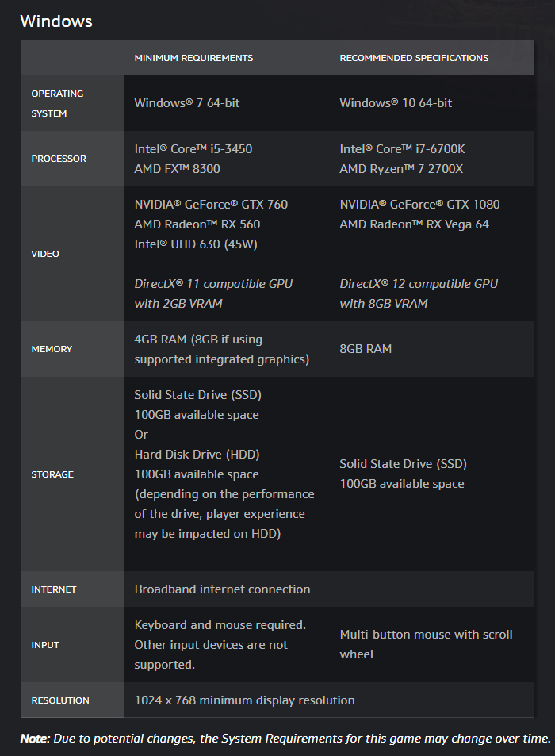Click the Broadband internet connection text
Screen dimensions: 555x756
222,589
